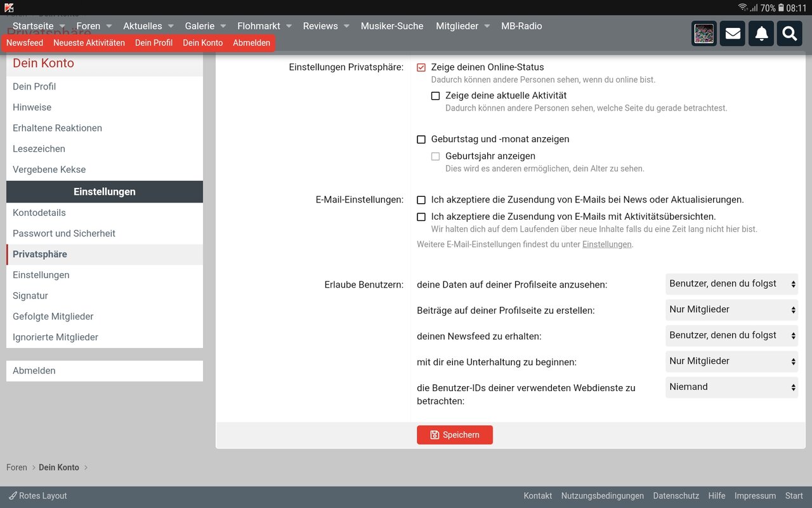
Task: Click the search magnifier icon
Action: pyautogui.click(x=790, y=34)
